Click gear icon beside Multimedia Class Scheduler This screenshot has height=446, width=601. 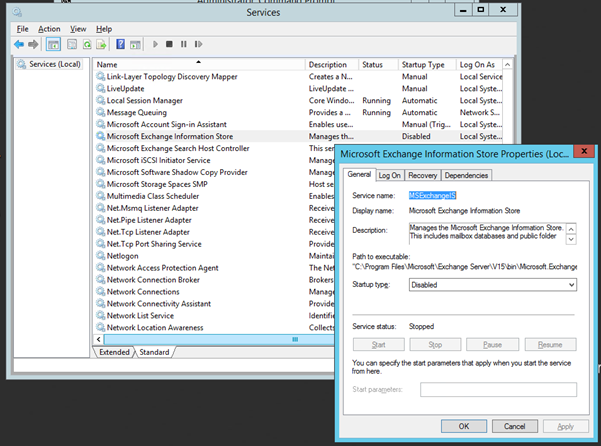(100, 196)
